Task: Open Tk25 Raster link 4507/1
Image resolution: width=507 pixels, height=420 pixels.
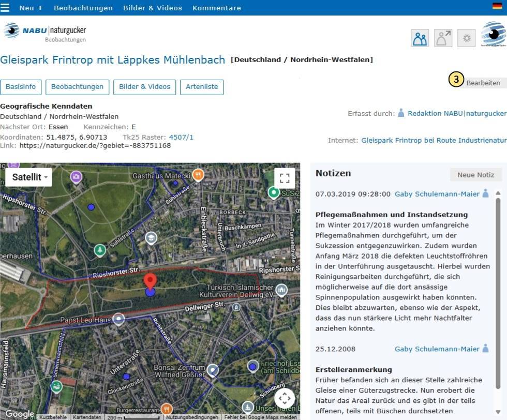Action: click(x=181, y=137)
